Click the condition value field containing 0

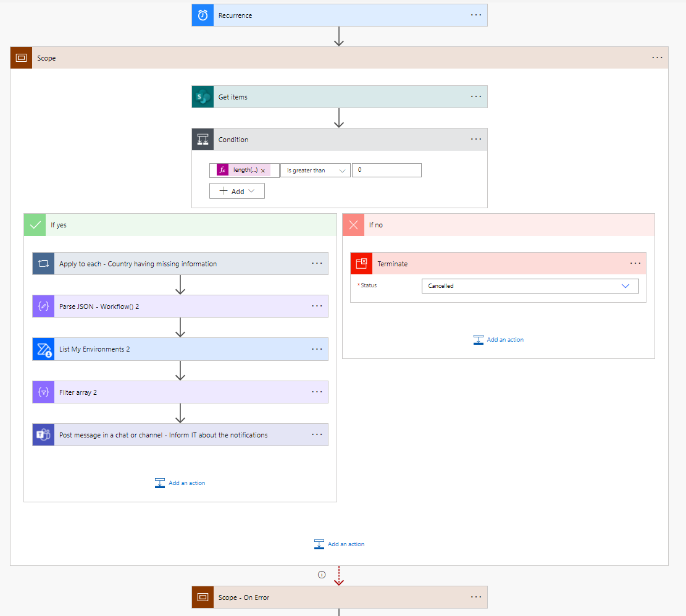click(x=387, y=171)
